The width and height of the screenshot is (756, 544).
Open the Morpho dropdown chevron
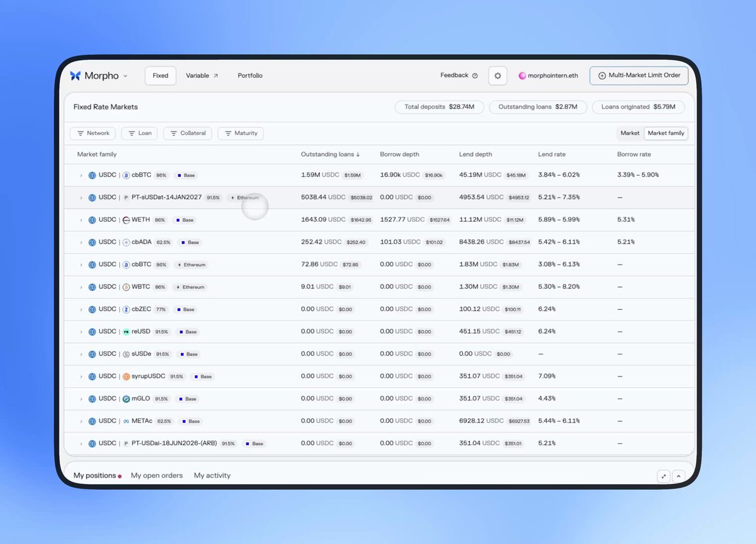click(125, 76)
